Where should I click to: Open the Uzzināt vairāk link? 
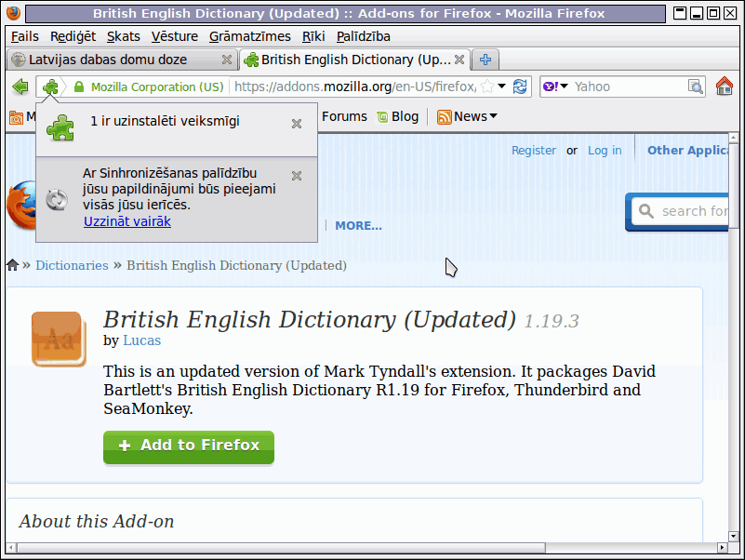[127, 221]
